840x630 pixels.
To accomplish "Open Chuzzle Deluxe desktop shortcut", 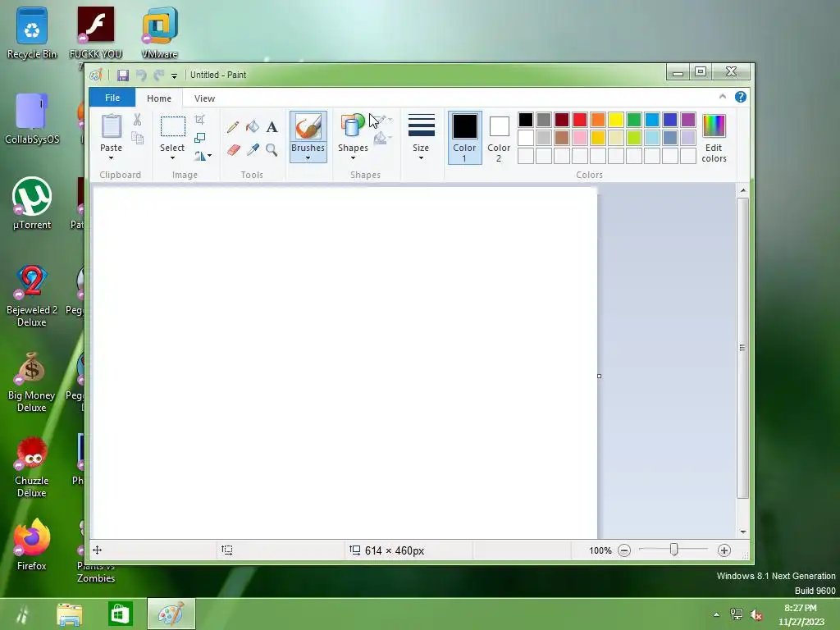I will (x=32, y=467).
